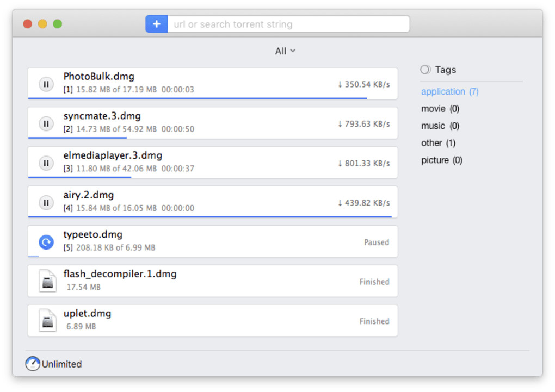555x392 pixels.
Task: Select the uplet.dmg file name
Action: 87,314
